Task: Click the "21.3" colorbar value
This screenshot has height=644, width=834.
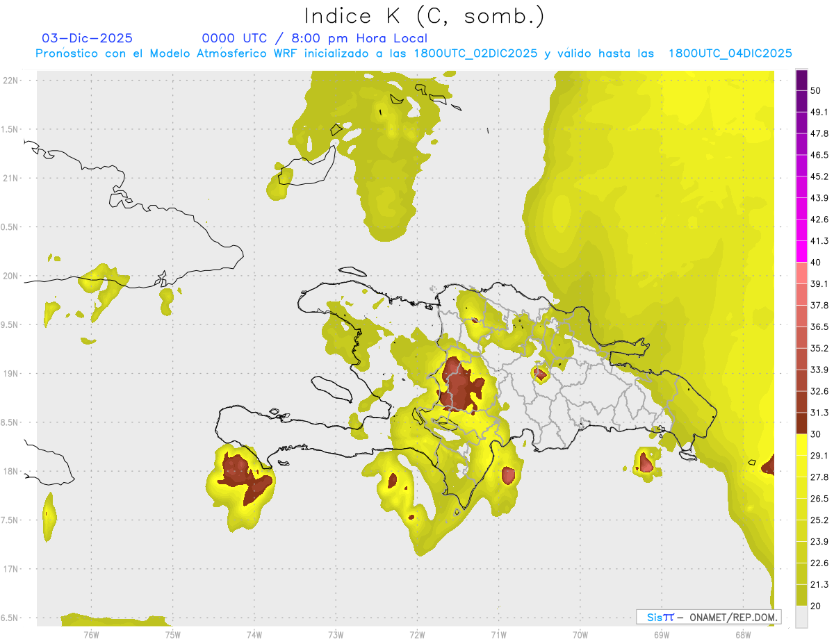Action: [819, 585]
